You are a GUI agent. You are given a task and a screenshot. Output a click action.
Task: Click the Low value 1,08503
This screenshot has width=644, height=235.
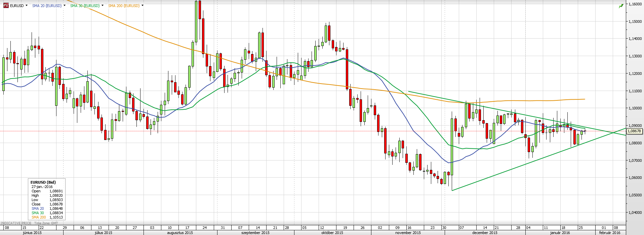(56, 200)
